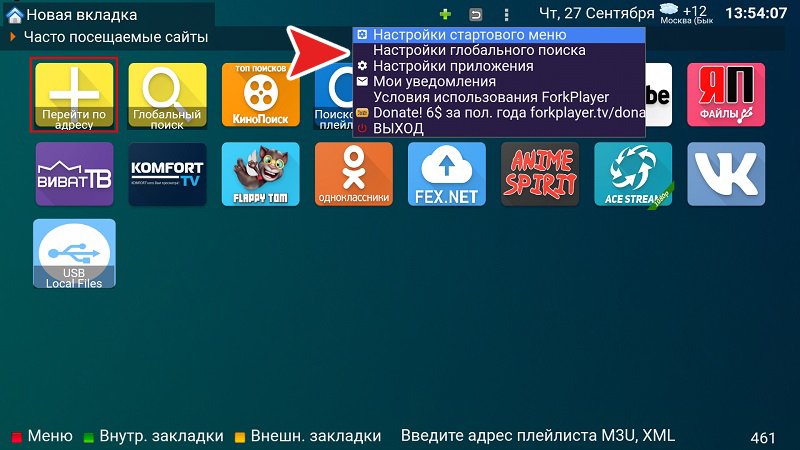
Task: Expand the "Часто посещаемые сайты" section
Action: point(116,37)
